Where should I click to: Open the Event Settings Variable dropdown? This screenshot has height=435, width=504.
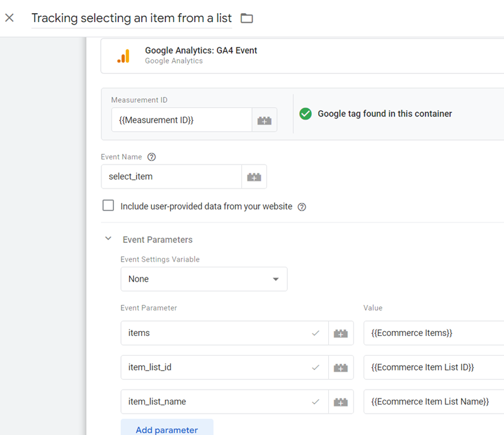pos(203,279)
